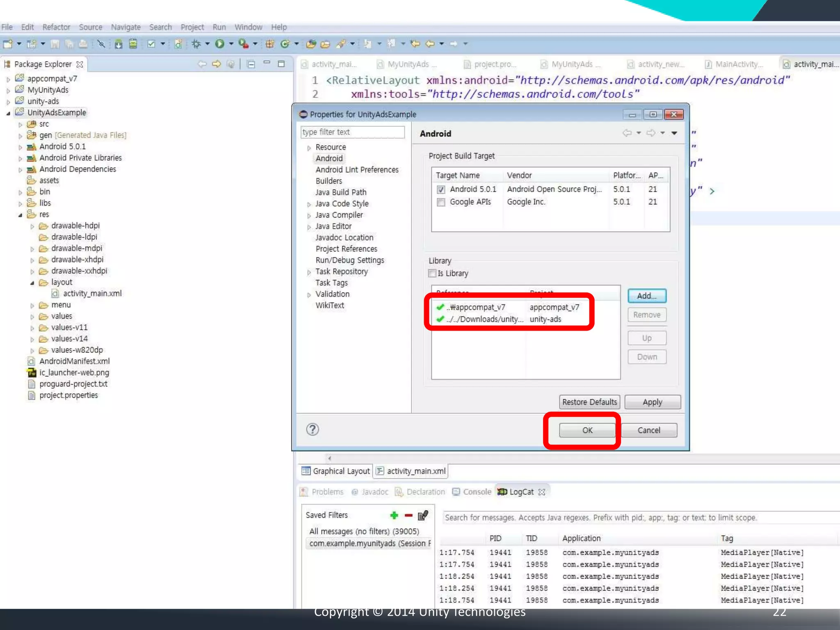Screen dimensions: 840x630
Task: Check the Google APIs build target
Action: pyautogui.click(x=441, y=202)
